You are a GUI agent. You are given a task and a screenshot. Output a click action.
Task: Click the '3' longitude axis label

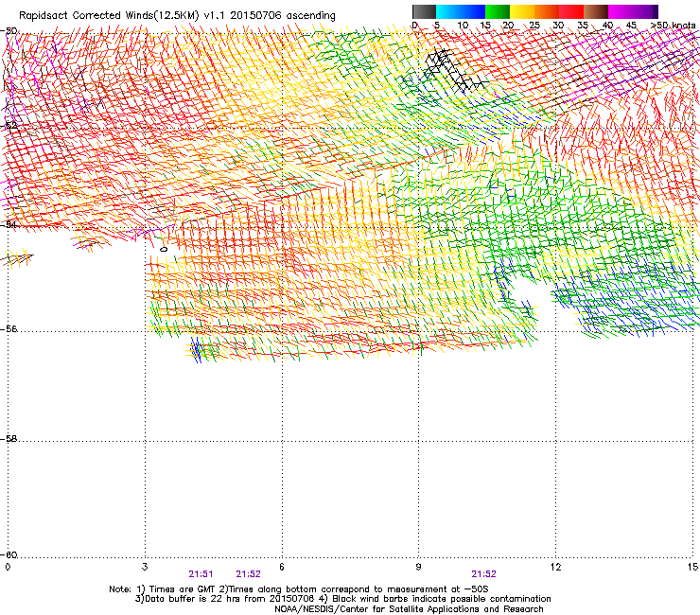tap(145, 567)
